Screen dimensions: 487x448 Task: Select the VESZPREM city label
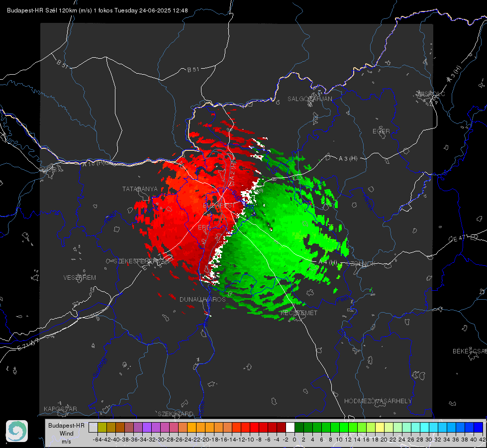point(80,278)
